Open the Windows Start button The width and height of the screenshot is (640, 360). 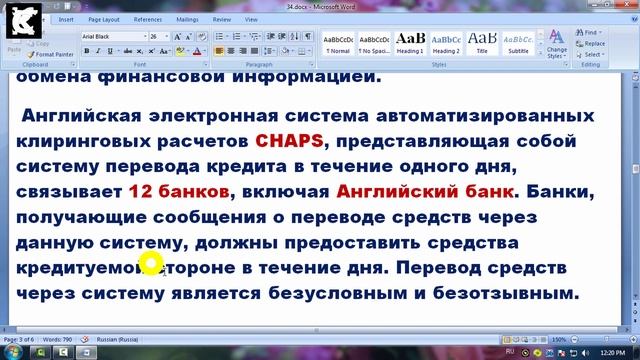(13, 352)
